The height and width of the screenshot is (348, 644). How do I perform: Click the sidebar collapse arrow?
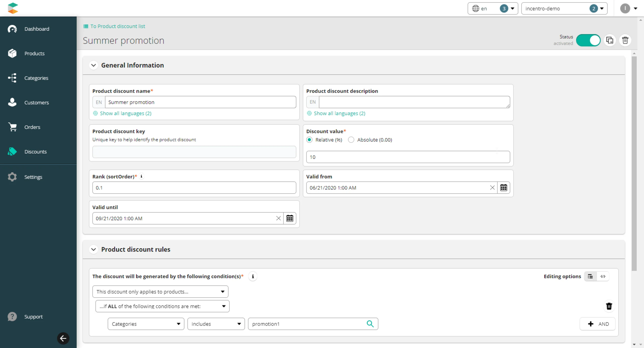63,338
